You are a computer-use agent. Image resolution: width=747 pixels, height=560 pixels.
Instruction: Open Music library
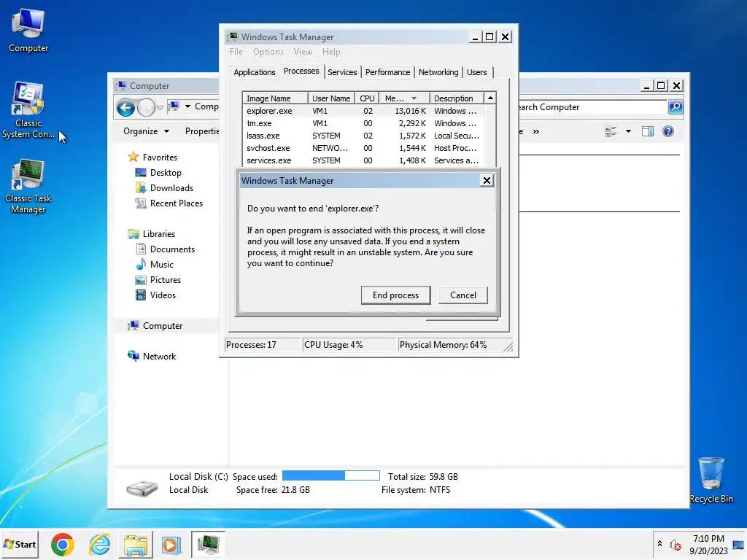tap(161, 264)
